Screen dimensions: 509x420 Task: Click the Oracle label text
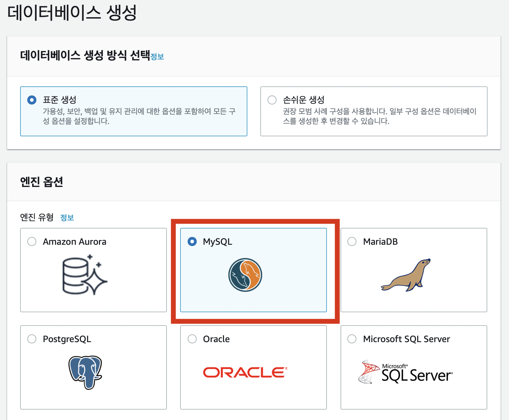coord(216,339)
